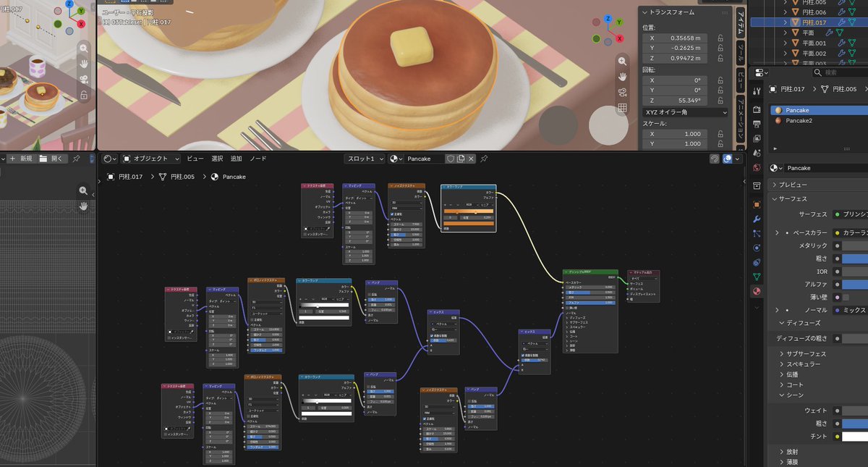Open the node editor object type dropdown

coord(150,159)
